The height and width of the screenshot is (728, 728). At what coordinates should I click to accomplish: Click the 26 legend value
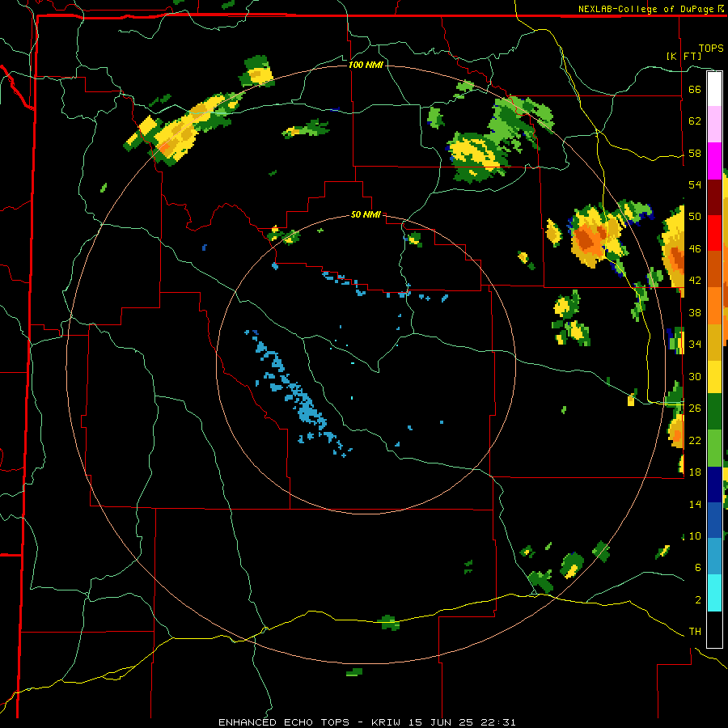pyautogui.click(x=695, y=408)
